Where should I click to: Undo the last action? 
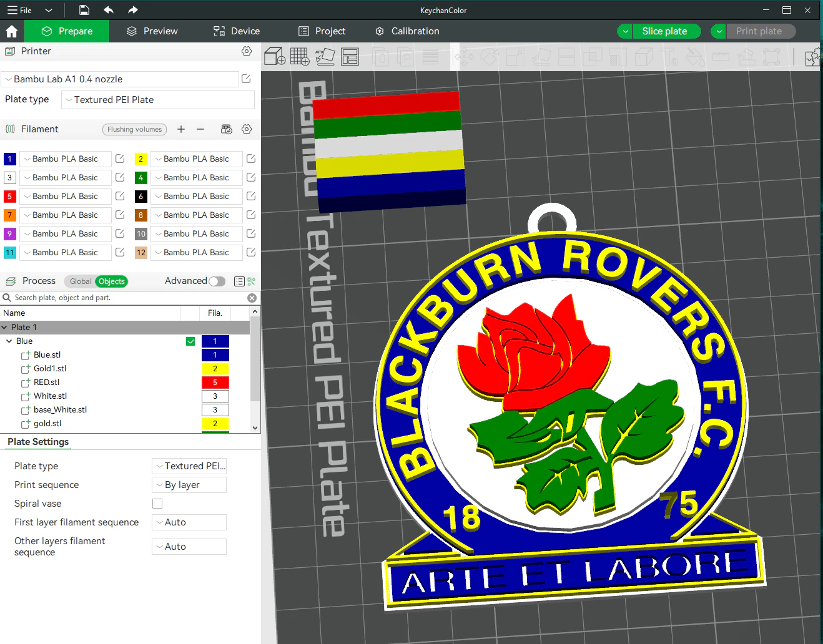(x=109, y=10)
